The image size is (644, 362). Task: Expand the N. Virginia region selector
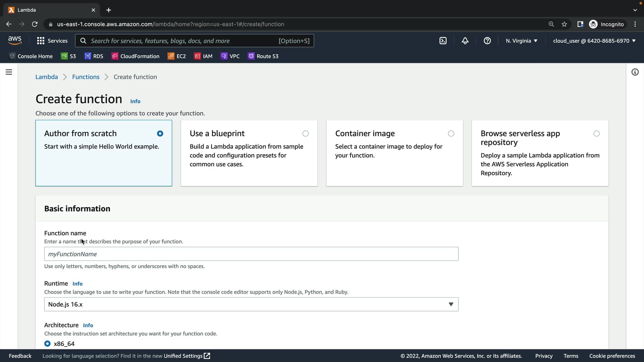pos(521,41)
